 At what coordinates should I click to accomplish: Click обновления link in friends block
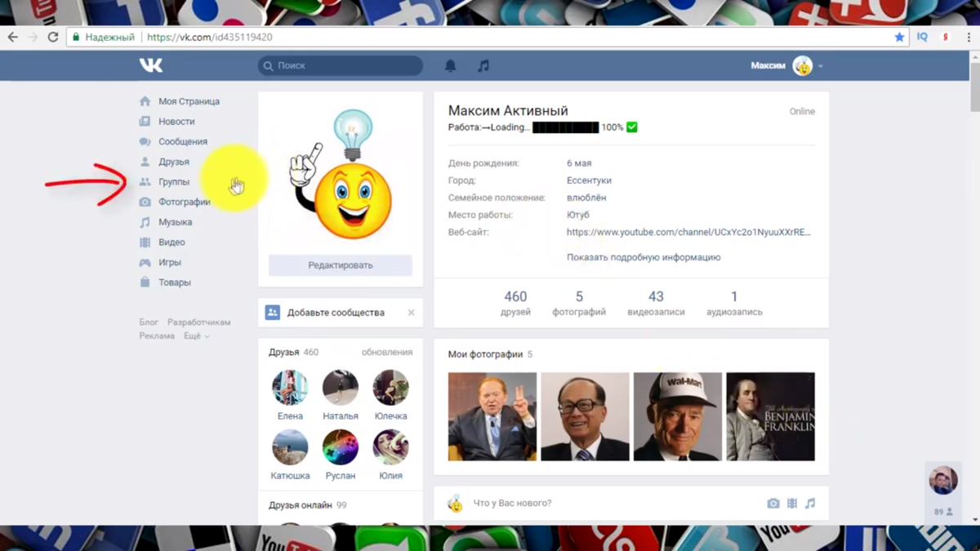(x=387, y=353)
